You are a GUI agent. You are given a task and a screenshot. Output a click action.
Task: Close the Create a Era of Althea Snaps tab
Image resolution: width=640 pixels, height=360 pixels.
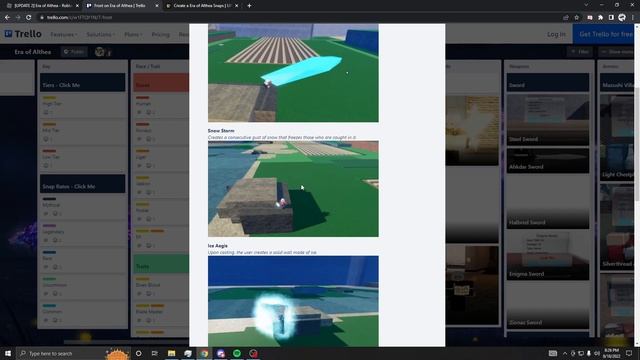pos(237,6)
